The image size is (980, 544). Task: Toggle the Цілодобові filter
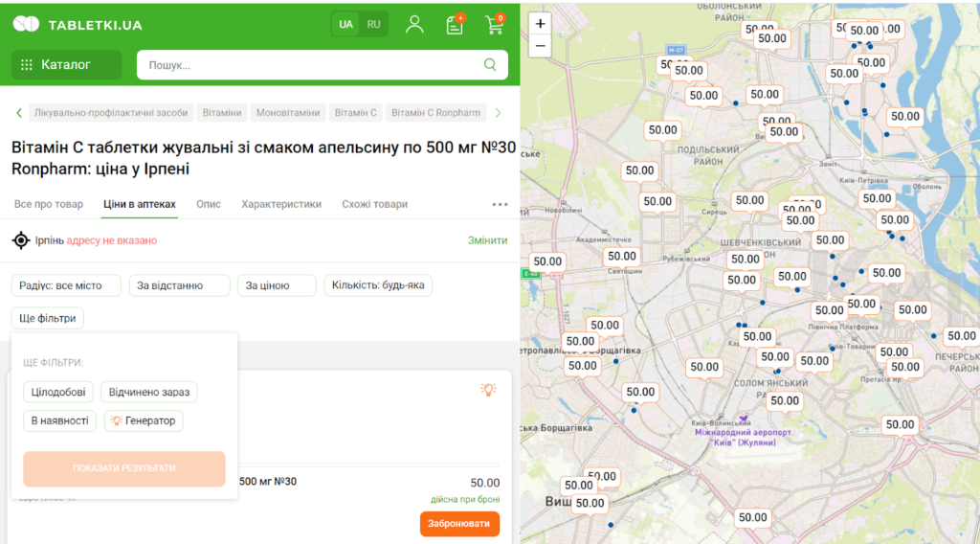(x=58, y=392)
